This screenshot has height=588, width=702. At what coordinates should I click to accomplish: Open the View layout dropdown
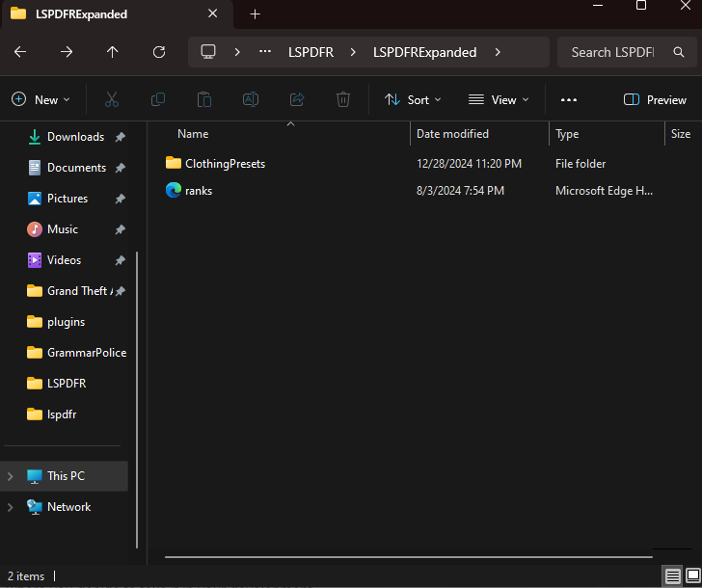click(x=499, y=99)
